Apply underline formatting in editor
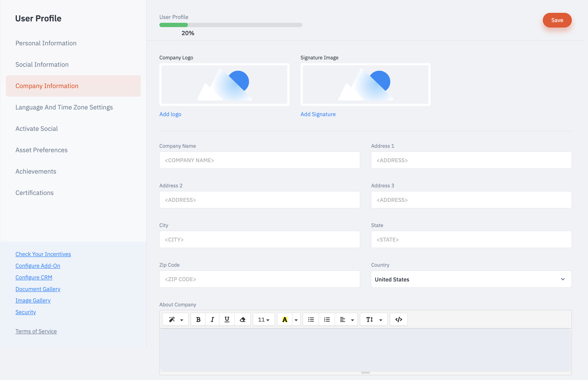Image resolution: width=588 pixels, height=380 pixels. [226, 319]
